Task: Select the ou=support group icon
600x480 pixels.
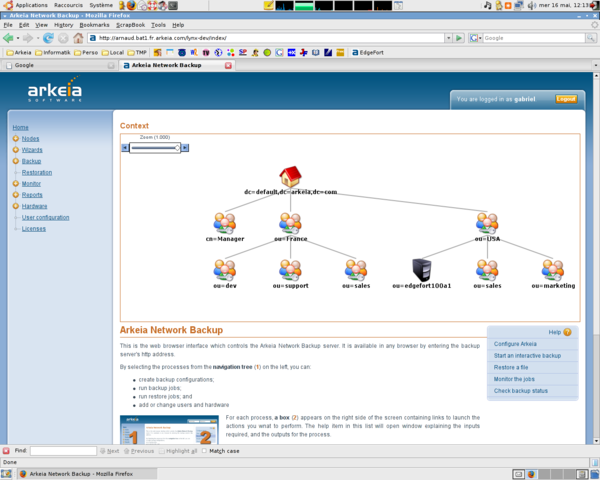Action: tap(290, 270)
